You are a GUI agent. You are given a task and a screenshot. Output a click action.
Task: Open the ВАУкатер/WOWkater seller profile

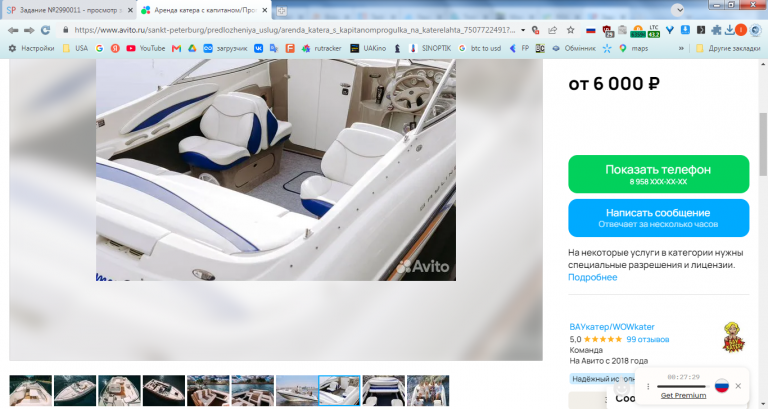pyautogui.click(x=612, y=327)
